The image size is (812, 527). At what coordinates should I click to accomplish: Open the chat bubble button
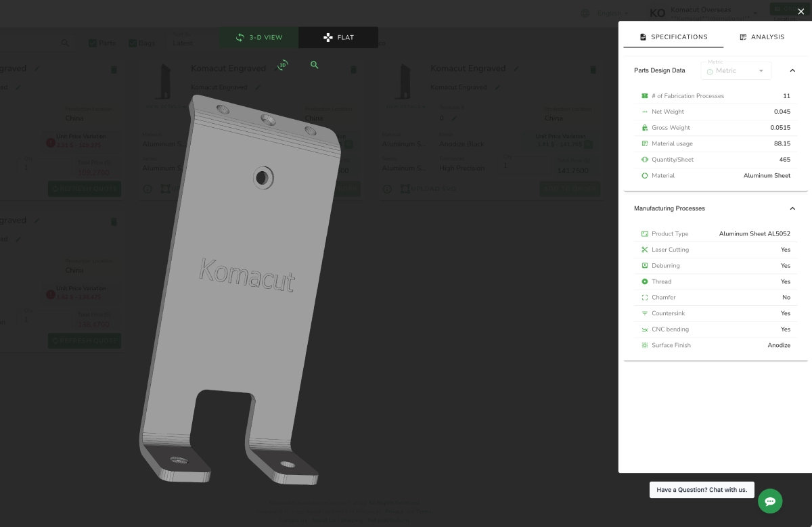coord(770,501)
